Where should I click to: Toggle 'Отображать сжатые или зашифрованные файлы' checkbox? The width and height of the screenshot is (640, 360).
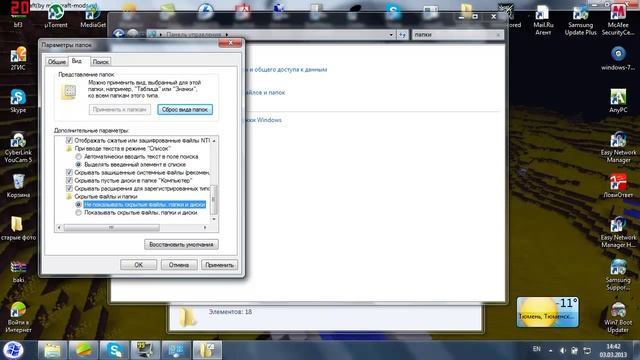pos(69,140)
